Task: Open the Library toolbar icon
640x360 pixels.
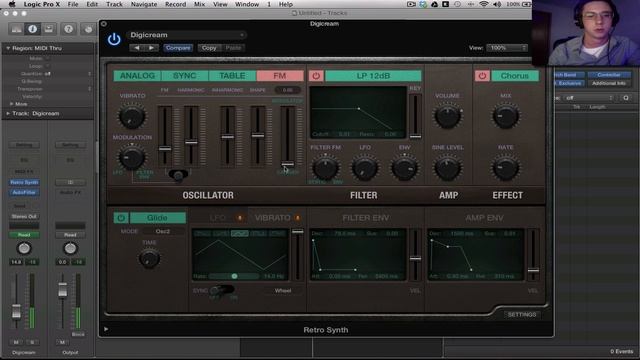Action: click(16, 29)
